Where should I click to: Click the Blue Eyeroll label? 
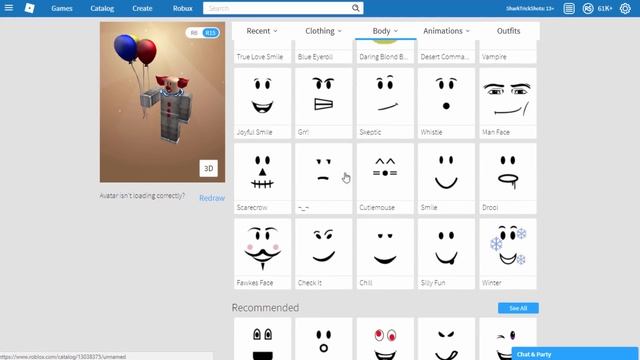pyautogui.click(x=315, y=57)
